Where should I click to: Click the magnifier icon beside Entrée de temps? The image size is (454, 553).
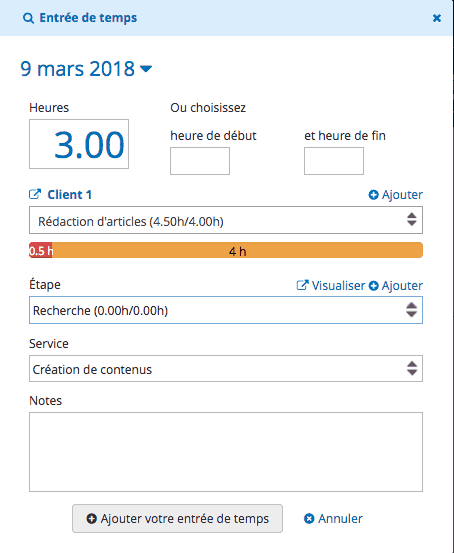coord(28,18)
